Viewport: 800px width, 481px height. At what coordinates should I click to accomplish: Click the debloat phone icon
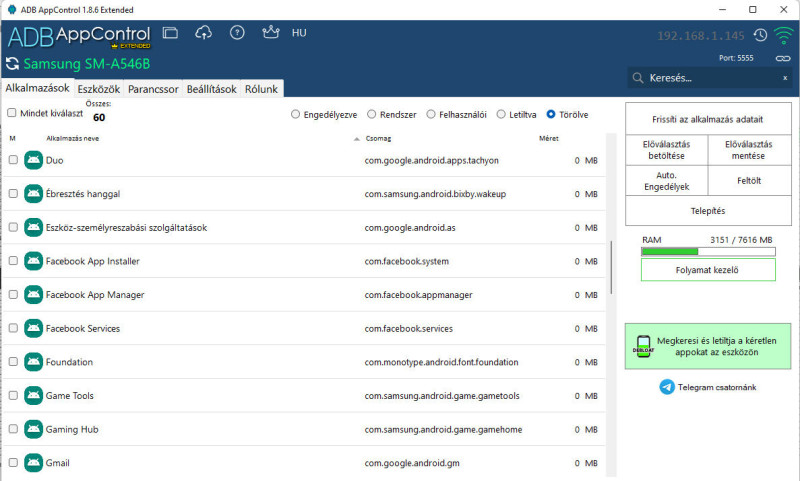click(643, 346)
